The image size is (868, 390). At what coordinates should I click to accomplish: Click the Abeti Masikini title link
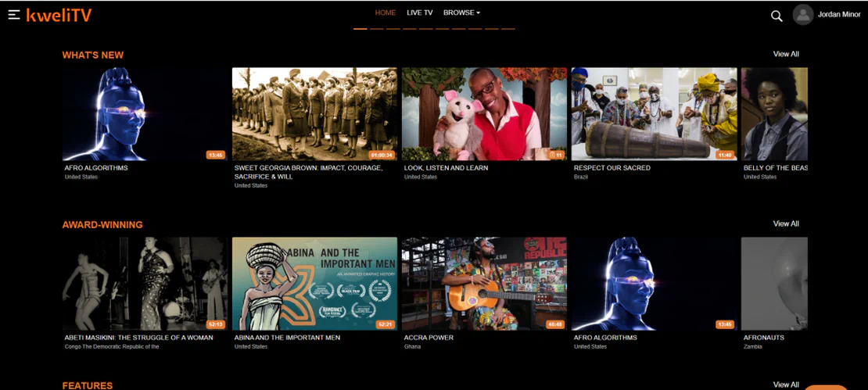click(138, 338)
